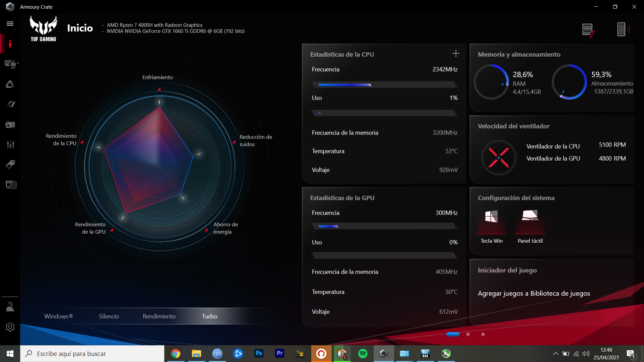Open Google Chrome from the taskbar
The width and height of the screenshot is (644, 362).
click(x=176, y=354)
